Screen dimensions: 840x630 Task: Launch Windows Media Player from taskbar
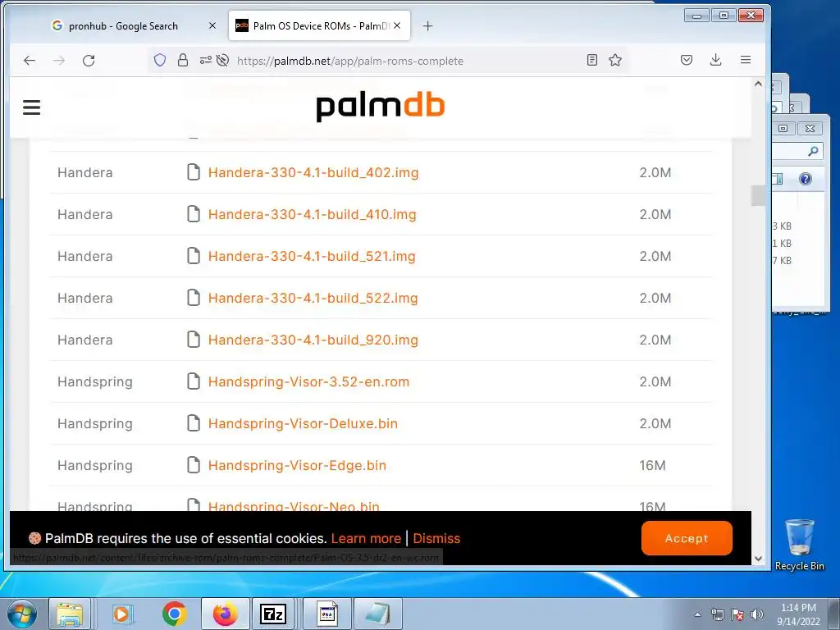121,614
